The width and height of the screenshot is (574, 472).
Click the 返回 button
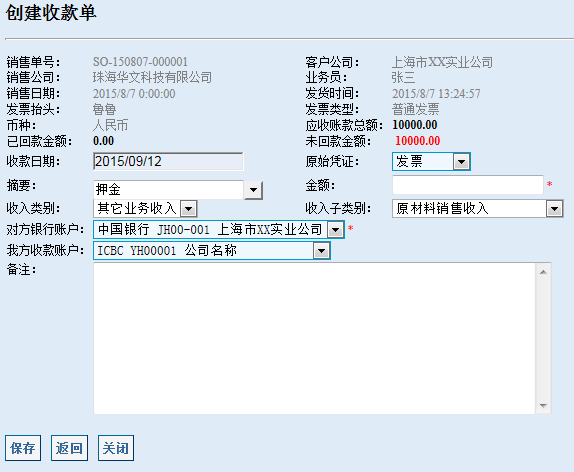69,448
